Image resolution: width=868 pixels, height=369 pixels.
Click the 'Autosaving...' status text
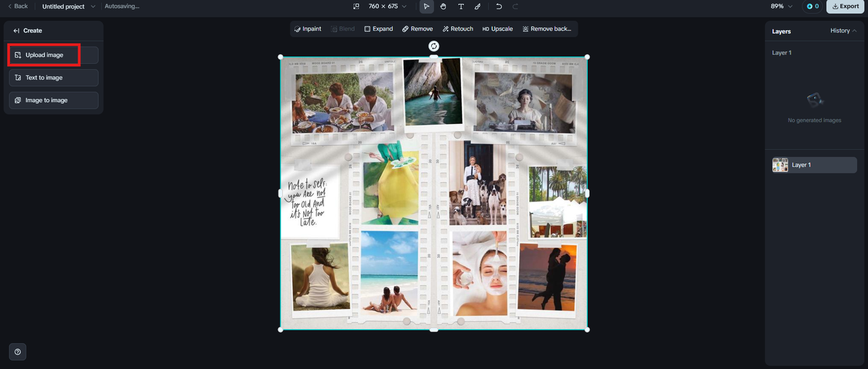[122, 6]
